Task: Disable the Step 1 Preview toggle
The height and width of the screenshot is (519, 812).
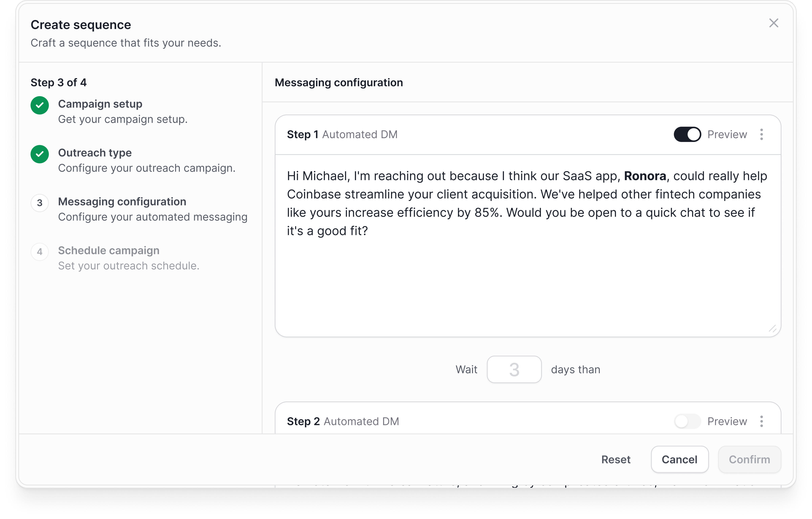Action: click(687, 134)
